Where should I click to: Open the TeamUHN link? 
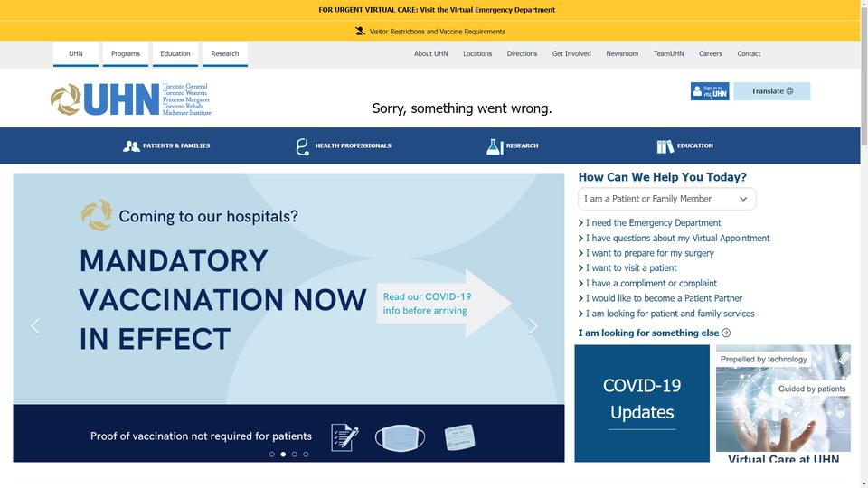(x=669, y=53)
